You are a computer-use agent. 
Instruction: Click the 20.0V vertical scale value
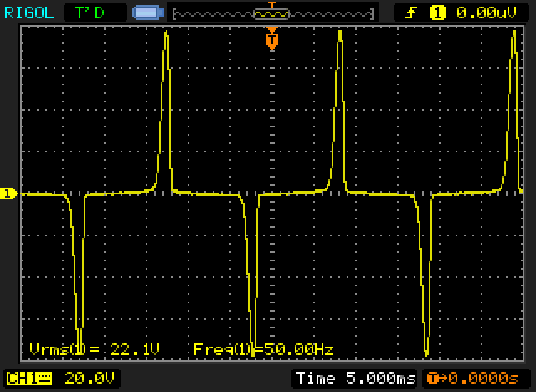click(x=90, y=379)
